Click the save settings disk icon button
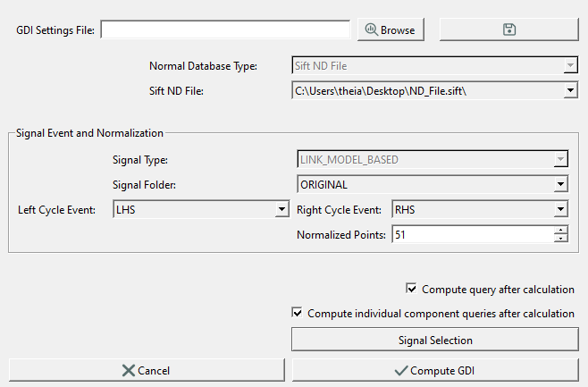 tap(508, 29)
